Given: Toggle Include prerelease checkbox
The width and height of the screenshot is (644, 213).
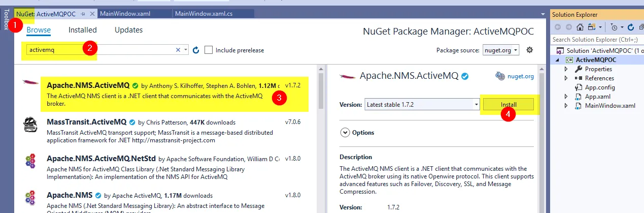Looking at the screenshot, I should [x=209, y=50].
